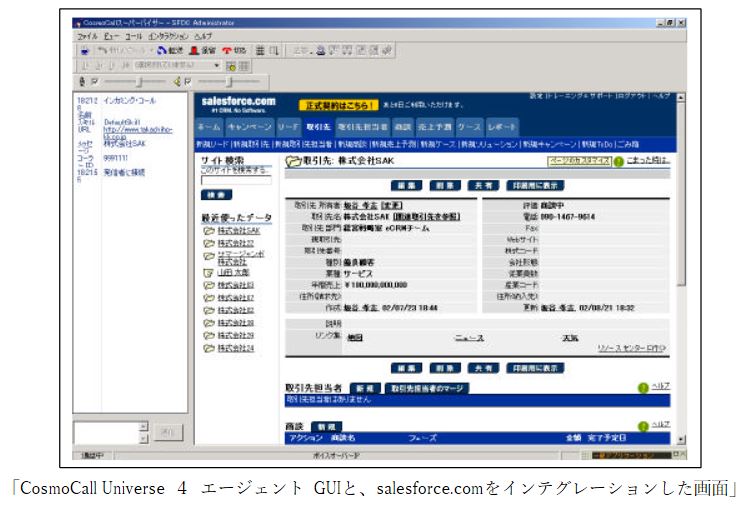Click the こまった時は link
This screenshot has width=742, height=509.
(x=648, y=160)
